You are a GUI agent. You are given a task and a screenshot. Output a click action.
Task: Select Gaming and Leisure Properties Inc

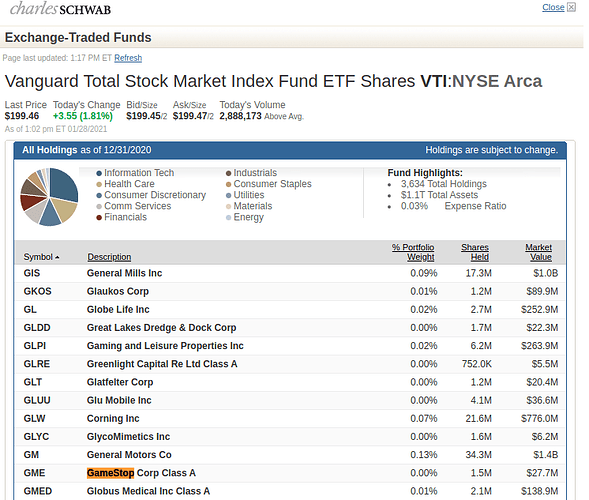click(x=165, y=346)
